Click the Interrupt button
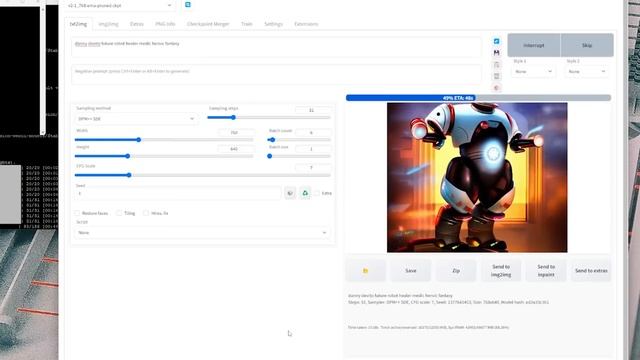This screenshot has height=360, width=640. 534,45
